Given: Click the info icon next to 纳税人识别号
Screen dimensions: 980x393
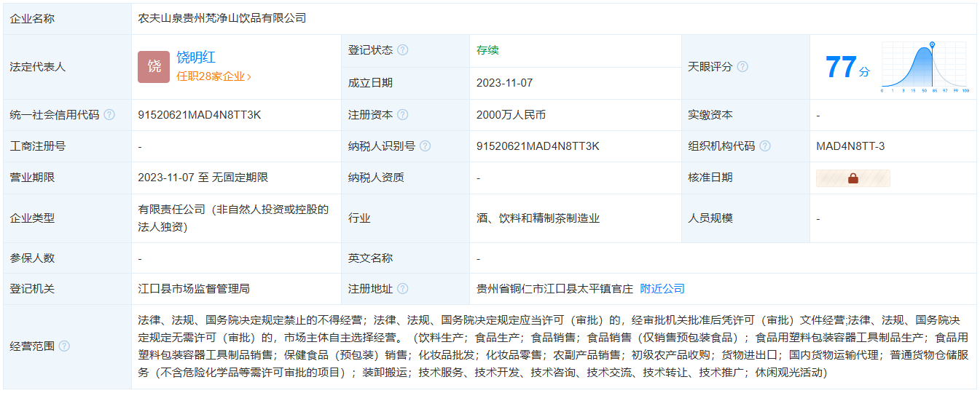Looking at the screenshot, I should pos(425,146).
